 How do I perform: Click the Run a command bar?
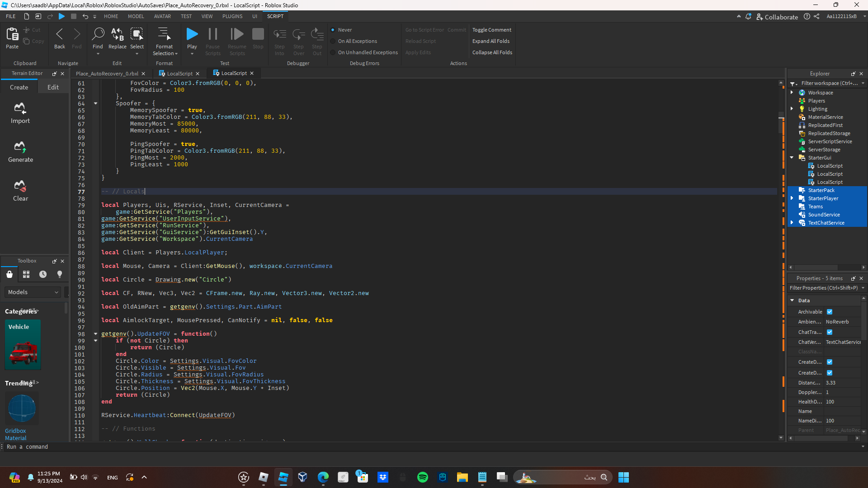click(432, 447)
